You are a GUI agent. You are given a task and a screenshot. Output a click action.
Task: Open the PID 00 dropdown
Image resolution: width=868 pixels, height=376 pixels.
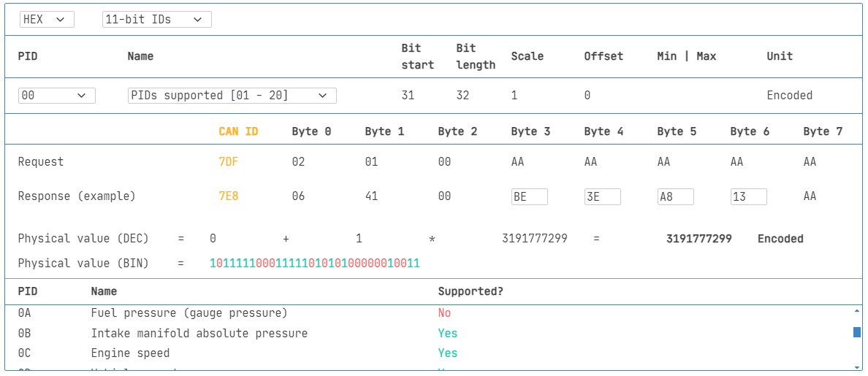[x=57, y=95]
